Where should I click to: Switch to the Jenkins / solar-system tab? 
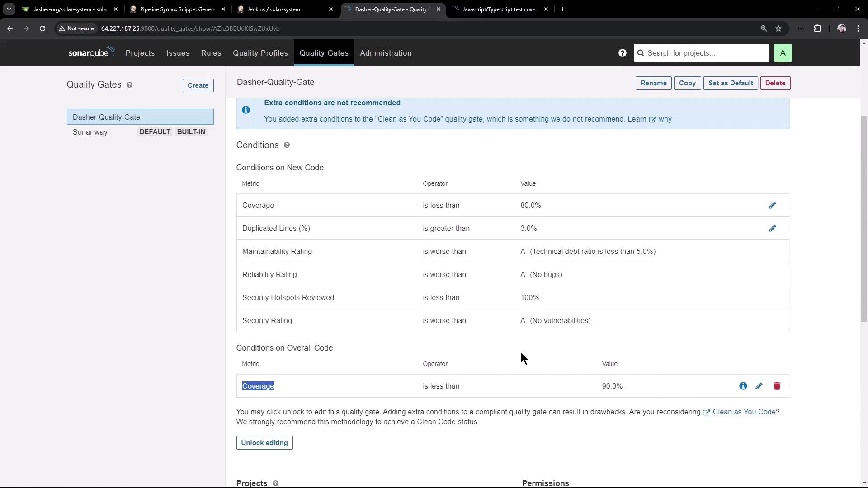tap(274, 9)
